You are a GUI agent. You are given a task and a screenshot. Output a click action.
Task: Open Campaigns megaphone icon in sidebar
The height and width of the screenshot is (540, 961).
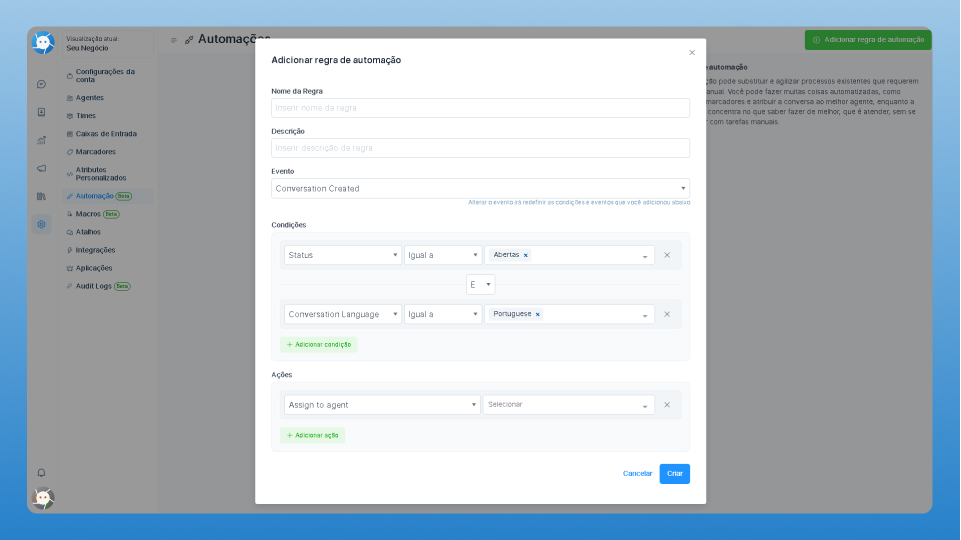[x=41, y=168]
